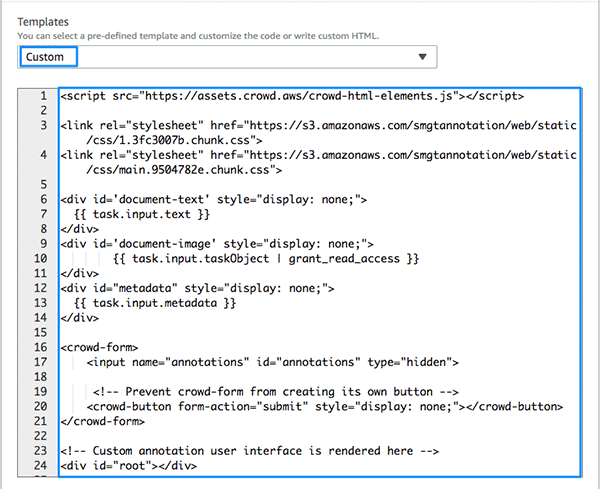The width and height of the screenshot is (600, 489).
Task: Click line number 1 in gutter
Action: click(44, 96)
